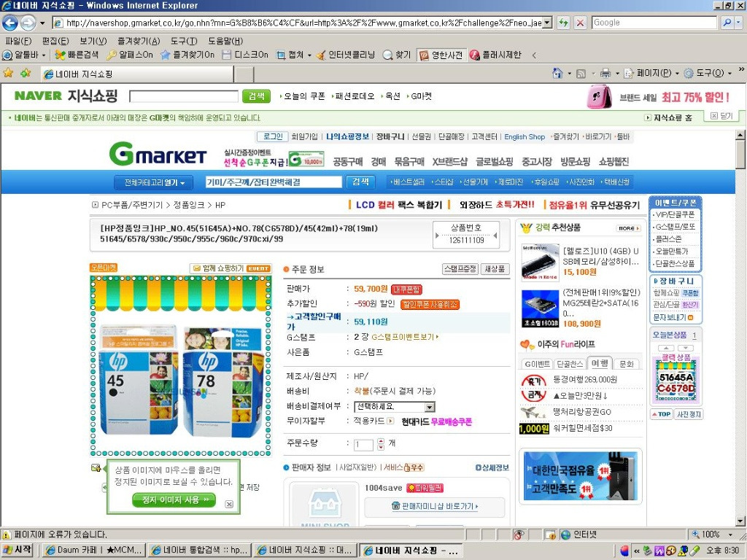
Task: Click the green 정지 이미지 사용 button
Action: click(174, 499)
